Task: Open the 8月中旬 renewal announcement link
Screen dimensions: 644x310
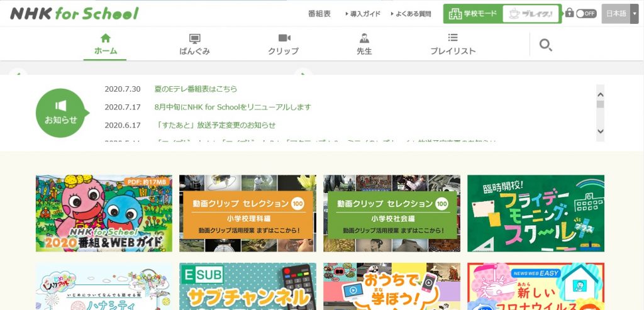Action: (233, 107)
